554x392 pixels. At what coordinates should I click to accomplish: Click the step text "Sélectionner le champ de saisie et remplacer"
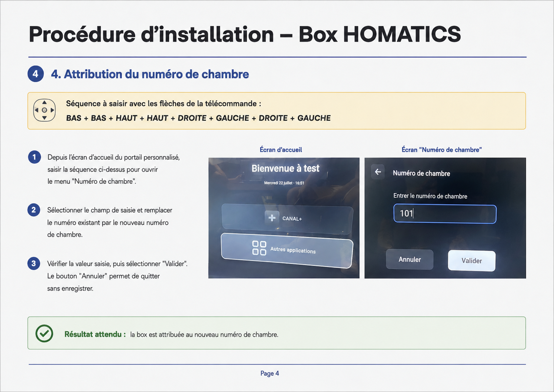click(x=110, y=210)
